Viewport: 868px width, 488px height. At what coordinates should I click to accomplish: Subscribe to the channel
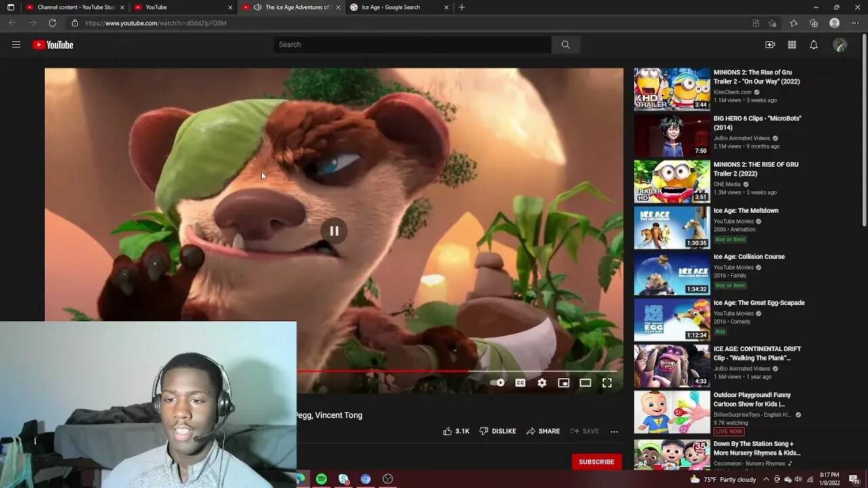(596, 462)
